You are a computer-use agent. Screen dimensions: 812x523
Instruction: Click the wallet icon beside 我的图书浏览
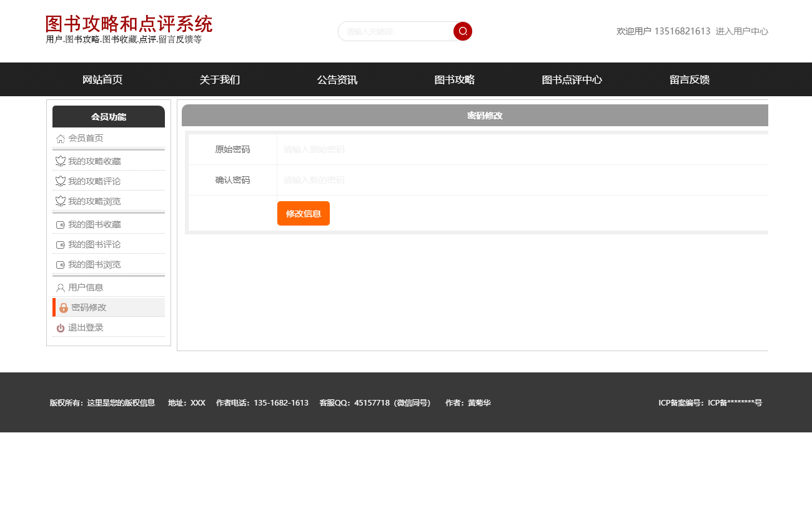pyautogui.click(x=61, y=265)
